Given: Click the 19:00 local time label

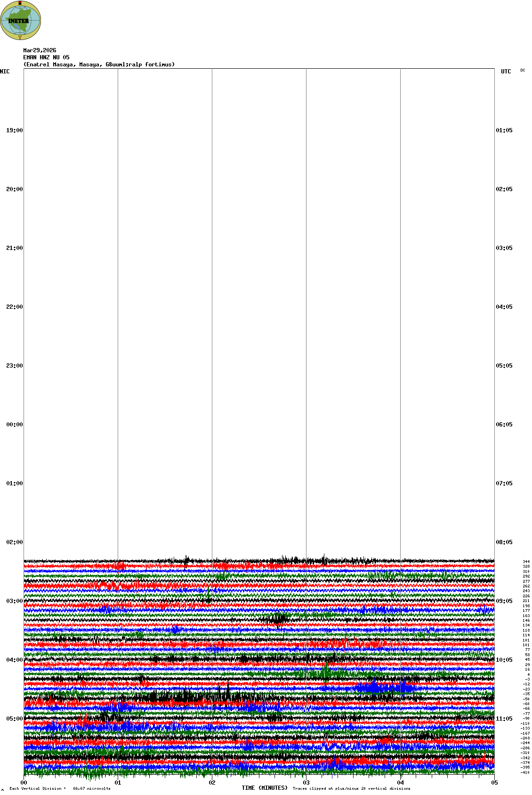Looking at the screenshot, I should 14,130.
